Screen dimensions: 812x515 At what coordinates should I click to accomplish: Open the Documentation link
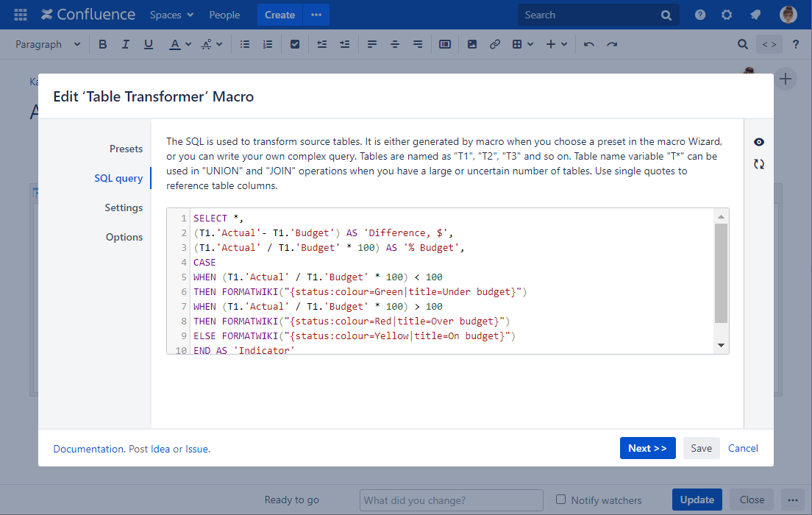point(88,449)
